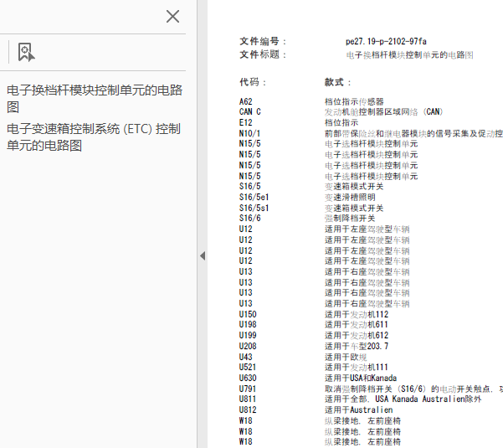Click description 适用于发动机611

click(357, 324)
